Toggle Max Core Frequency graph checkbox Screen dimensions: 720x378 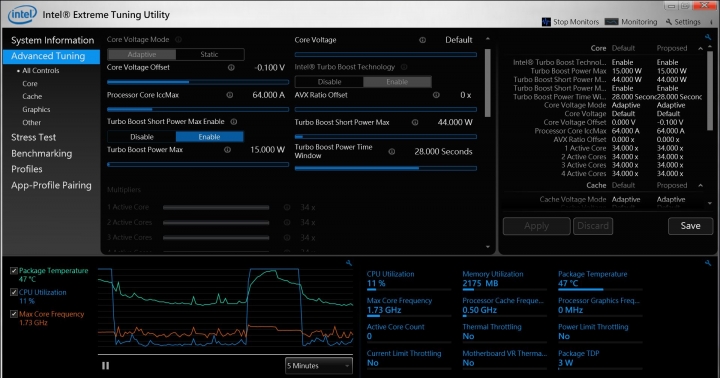coord(14,314)
